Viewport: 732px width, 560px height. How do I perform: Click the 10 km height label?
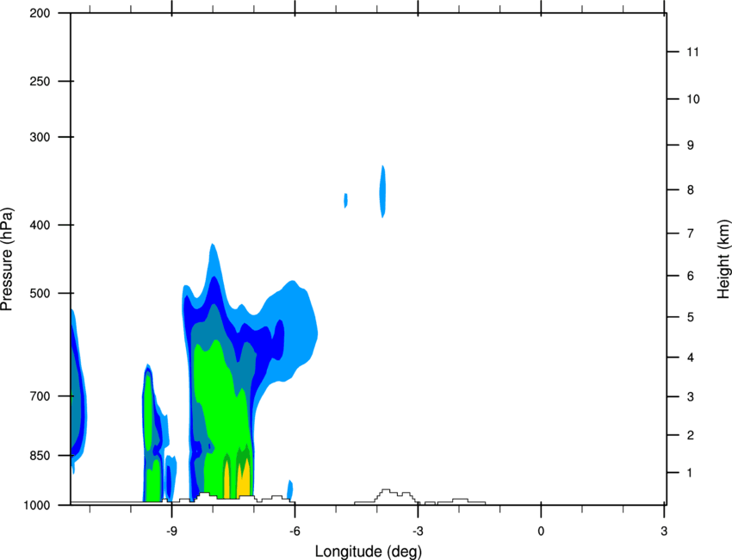click(x=693, y=99)
